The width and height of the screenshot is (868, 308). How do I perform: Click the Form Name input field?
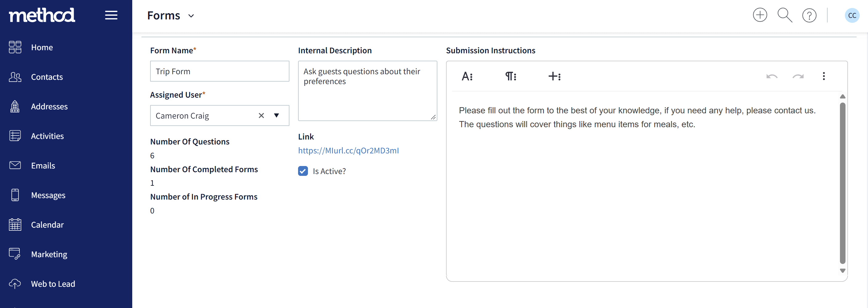(x=219, y=71)
